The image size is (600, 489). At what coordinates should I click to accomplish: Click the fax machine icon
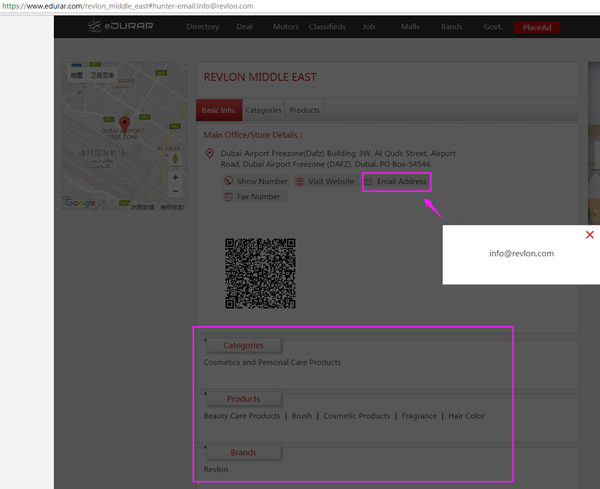[x=229, y=197]
